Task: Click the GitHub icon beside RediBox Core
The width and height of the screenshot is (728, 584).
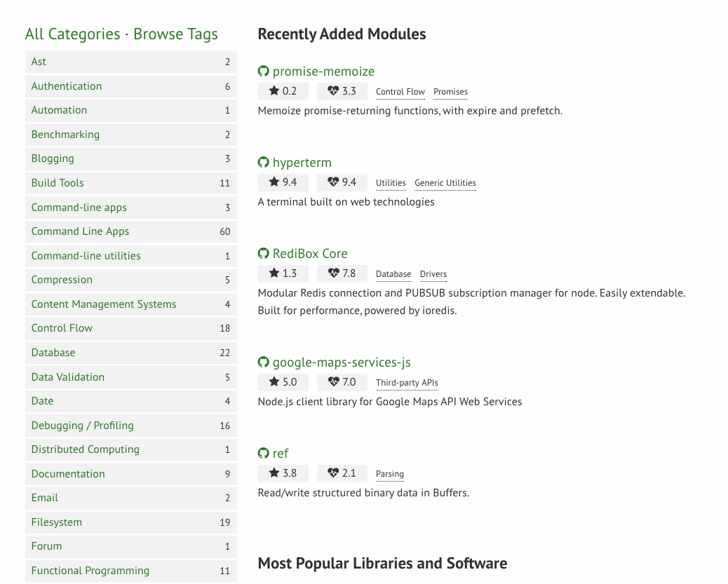Action: tap(264, 254)
